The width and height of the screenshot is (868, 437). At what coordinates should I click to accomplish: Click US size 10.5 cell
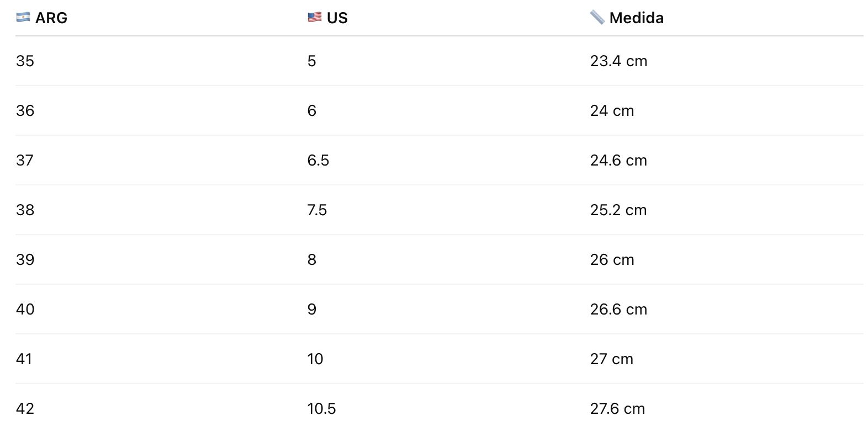(321, 408)
